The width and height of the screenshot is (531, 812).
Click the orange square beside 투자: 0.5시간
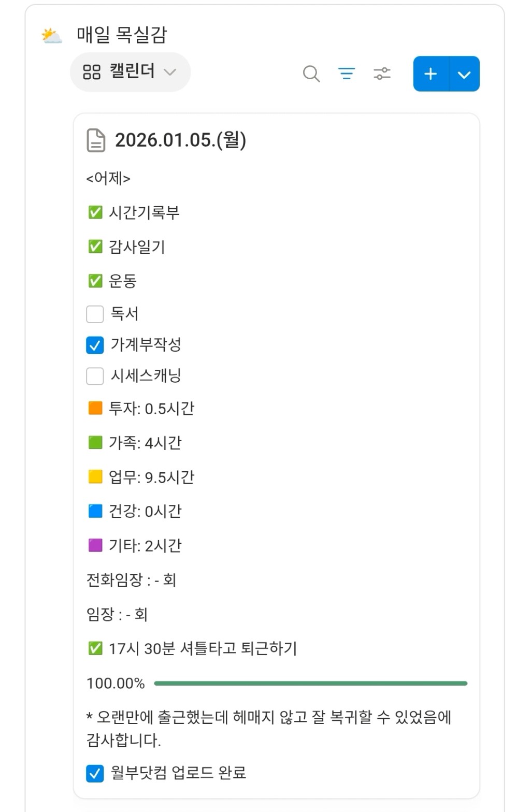pyautogui.click(x=95, y=409)
